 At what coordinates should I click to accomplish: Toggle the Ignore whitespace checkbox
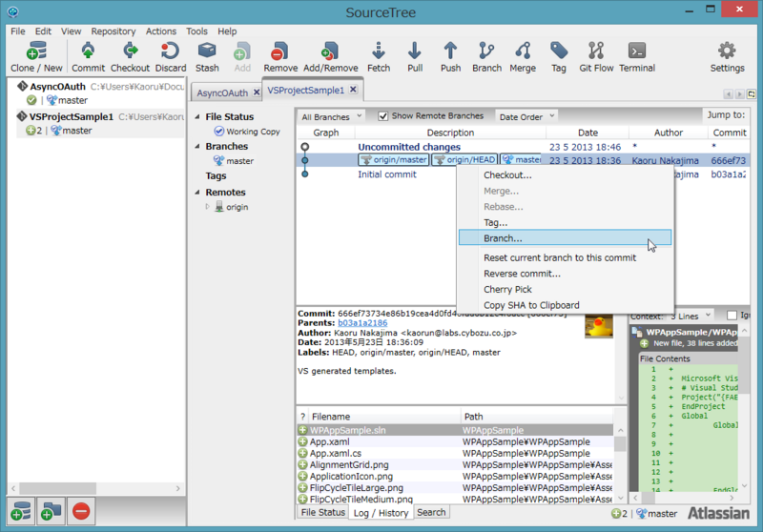732,316
